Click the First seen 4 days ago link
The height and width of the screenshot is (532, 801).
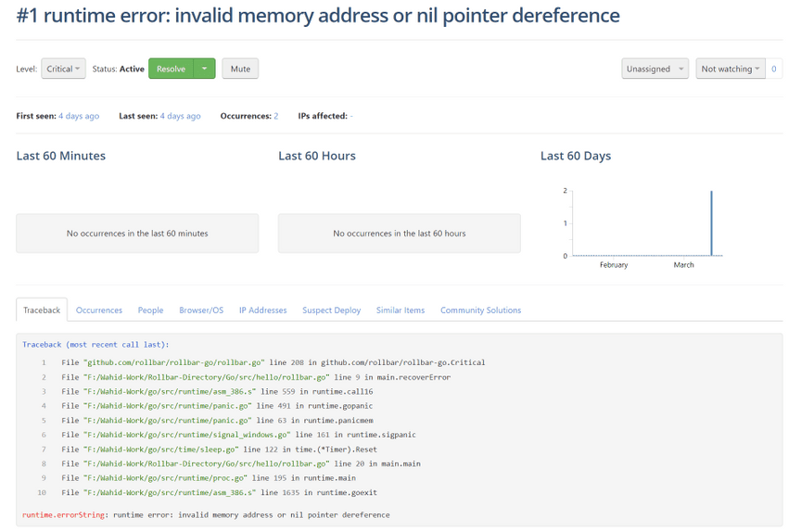coord(79,116)
